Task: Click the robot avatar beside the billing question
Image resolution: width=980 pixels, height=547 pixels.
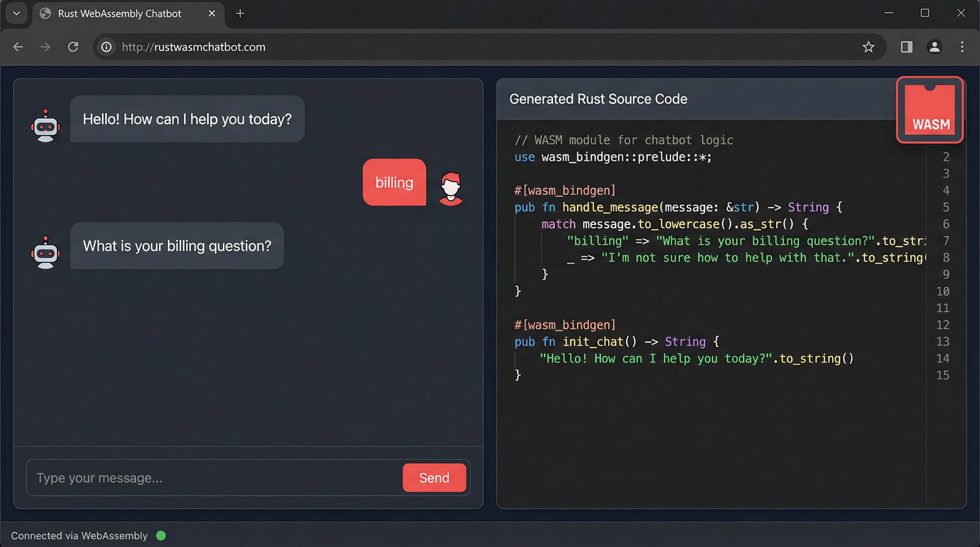Action: tap(46, 252)
